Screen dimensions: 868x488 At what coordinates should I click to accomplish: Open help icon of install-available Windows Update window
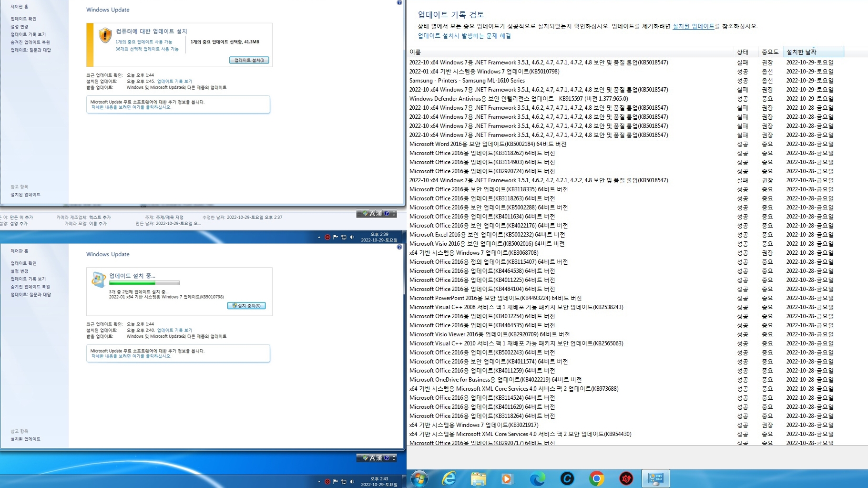coord(399,3)
